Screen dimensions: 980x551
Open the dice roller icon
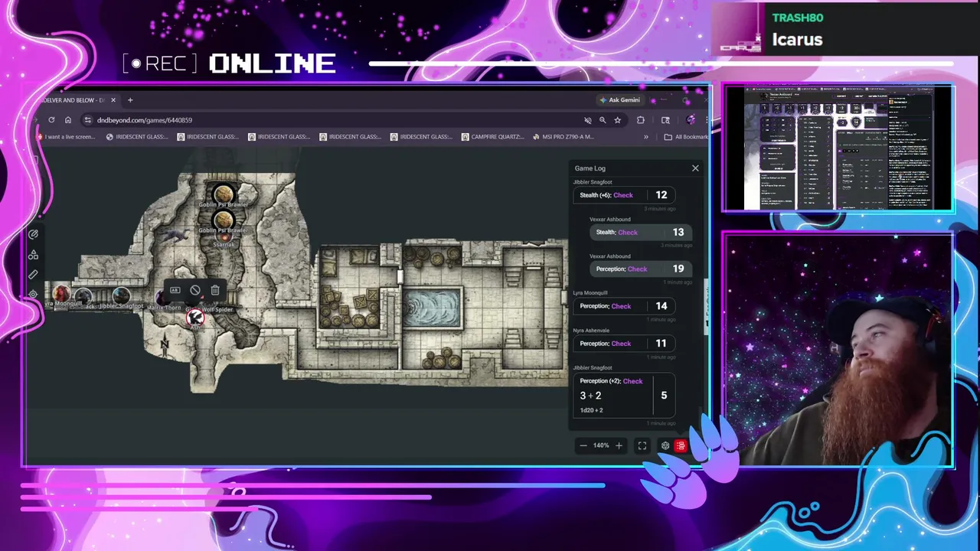coord(665,445)
